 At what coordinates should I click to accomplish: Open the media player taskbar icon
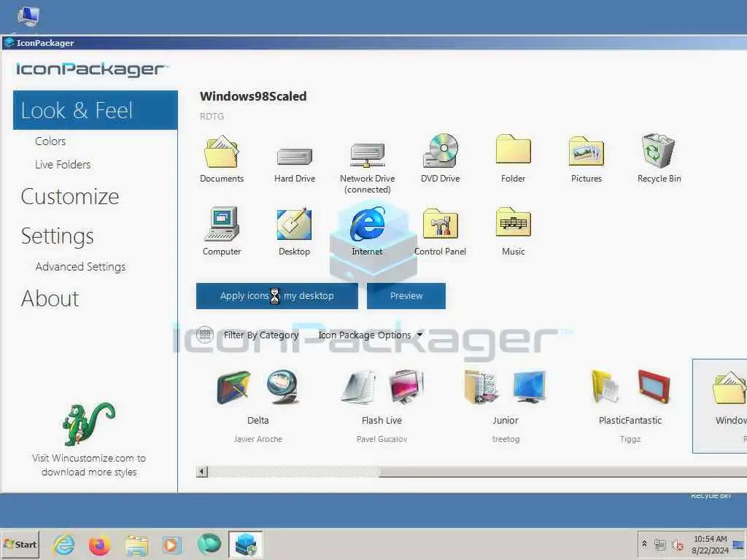[172, 545]
